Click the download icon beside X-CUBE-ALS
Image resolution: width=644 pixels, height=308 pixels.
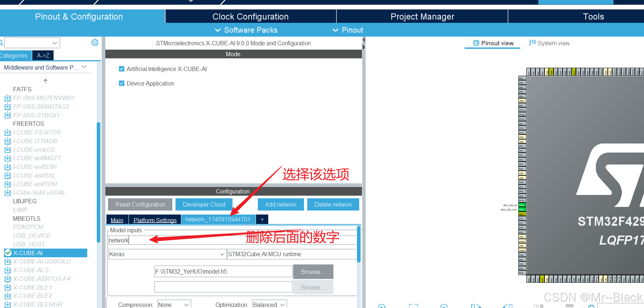(7, 270)
